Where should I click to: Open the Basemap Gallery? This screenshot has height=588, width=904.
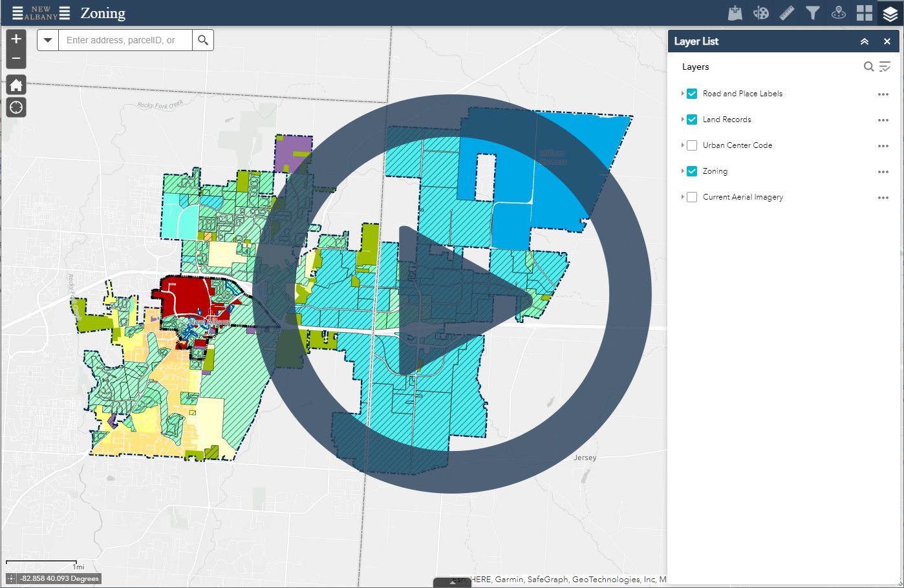click(864, 12)
